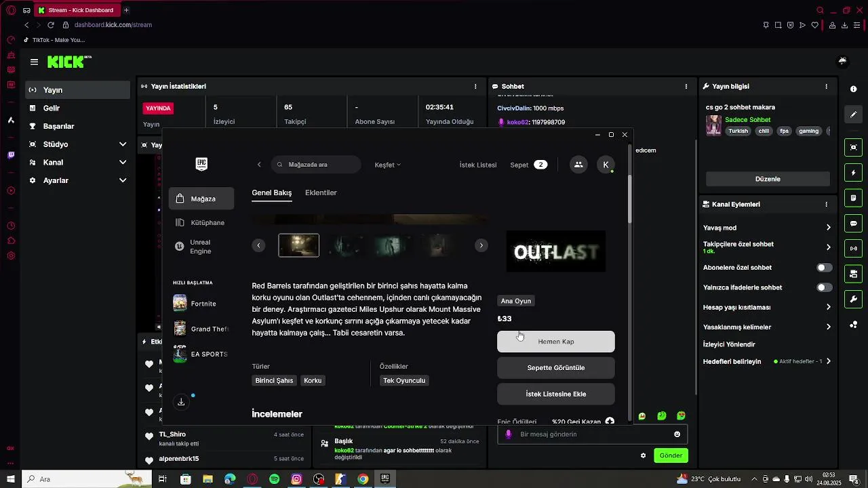Open Spotify from the taskbar
The height and width of the screenshot is (488, 868).
274,479
